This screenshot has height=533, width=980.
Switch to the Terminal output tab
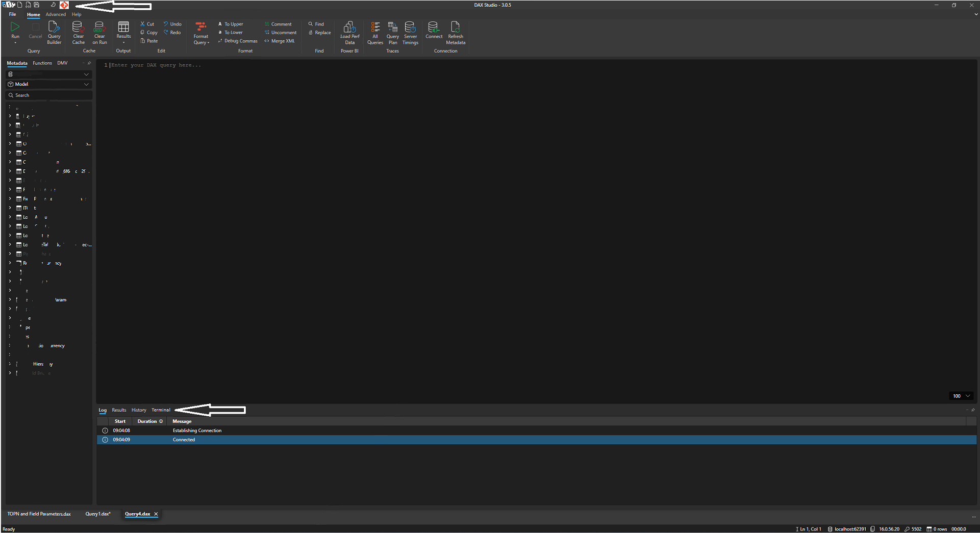161,410
